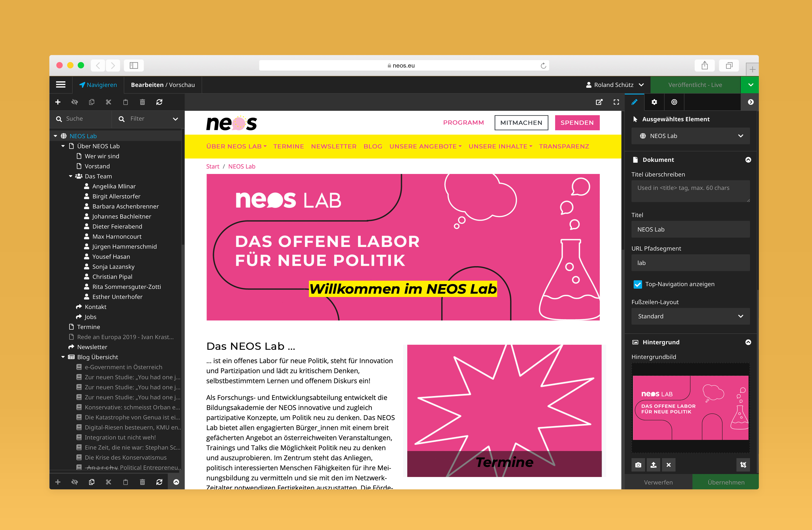Viewport: 812px width, 530px height.
Task: Refresh content tree with bottom reload icon
Action: click(159, 482)
